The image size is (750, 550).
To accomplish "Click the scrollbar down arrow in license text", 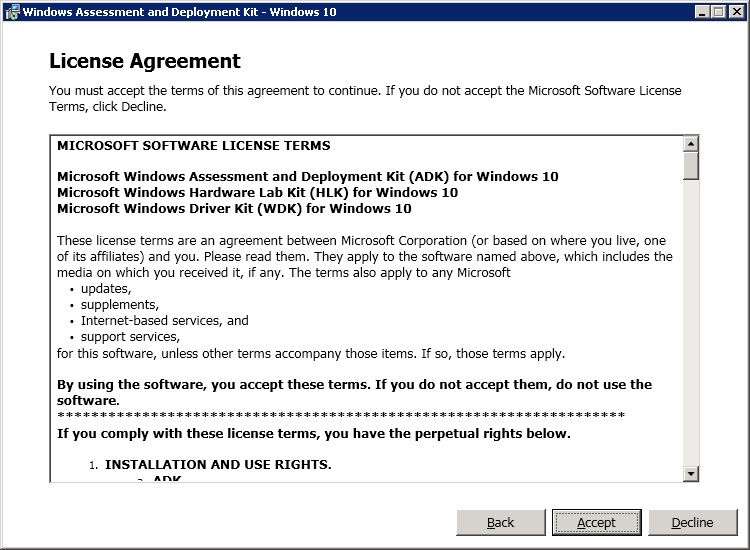I will pos(690,473).
